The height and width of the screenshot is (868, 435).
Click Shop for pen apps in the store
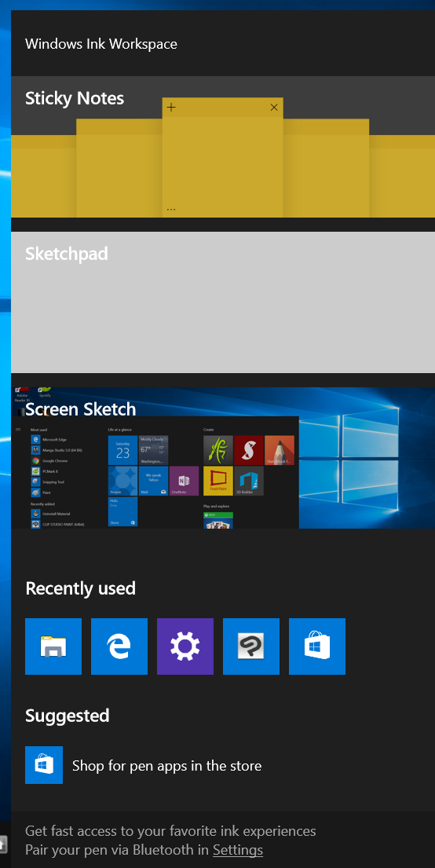pyautogui.click(x=166, y=766)
